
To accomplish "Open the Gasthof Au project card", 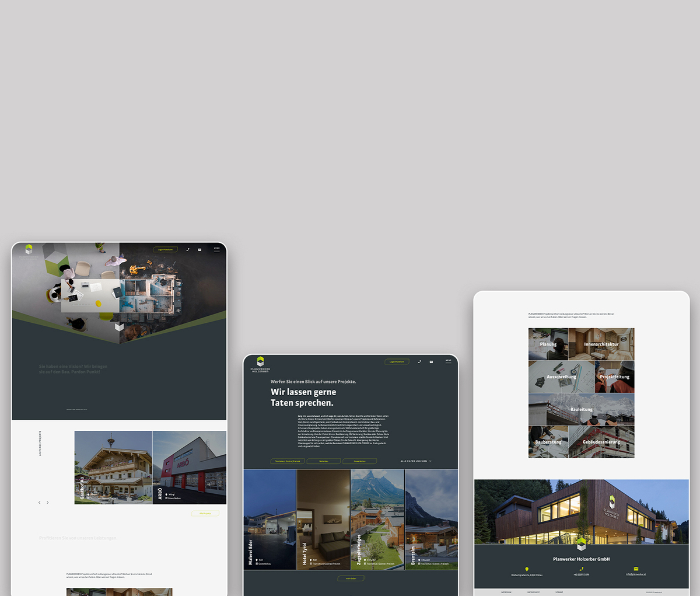I will [x=113, y=468].
